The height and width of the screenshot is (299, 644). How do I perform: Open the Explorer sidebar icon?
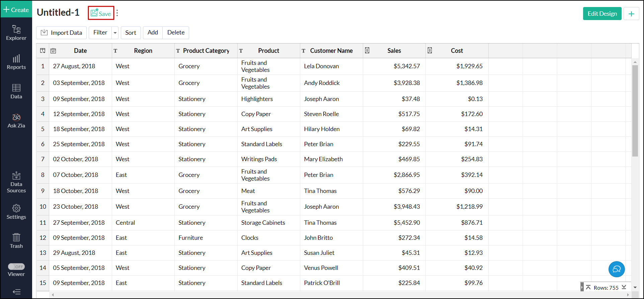16,33
